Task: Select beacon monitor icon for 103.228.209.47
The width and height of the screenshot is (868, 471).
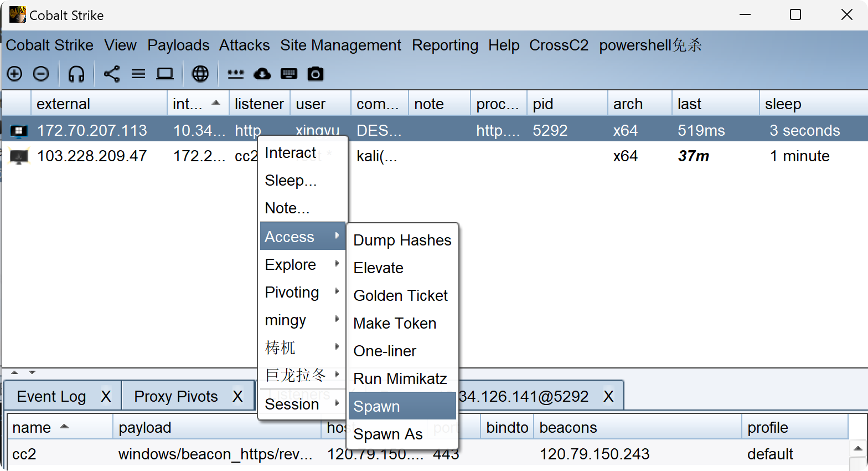Action: 18,157
